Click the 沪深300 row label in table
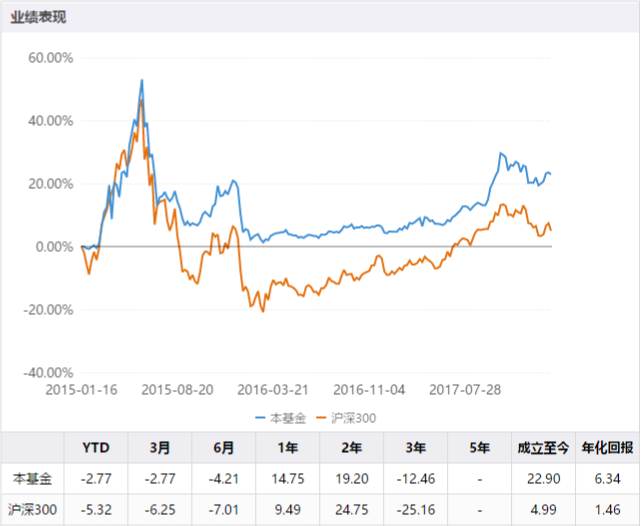 (31, 511)
